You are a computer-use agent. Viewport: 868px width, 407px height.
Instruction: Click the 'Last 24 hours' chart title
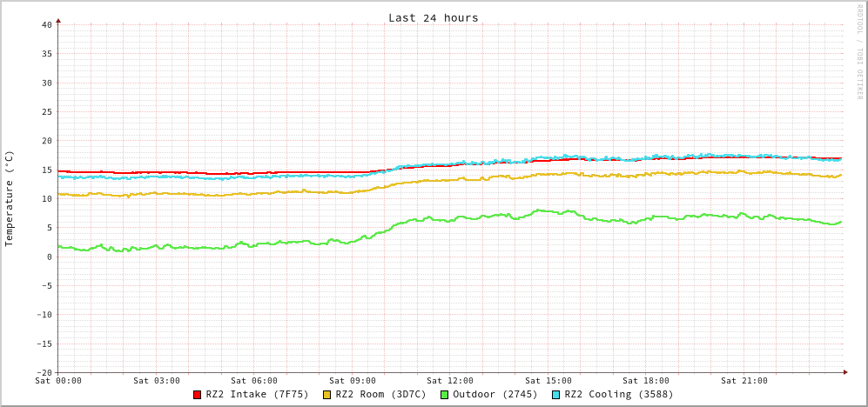[433, 17]
